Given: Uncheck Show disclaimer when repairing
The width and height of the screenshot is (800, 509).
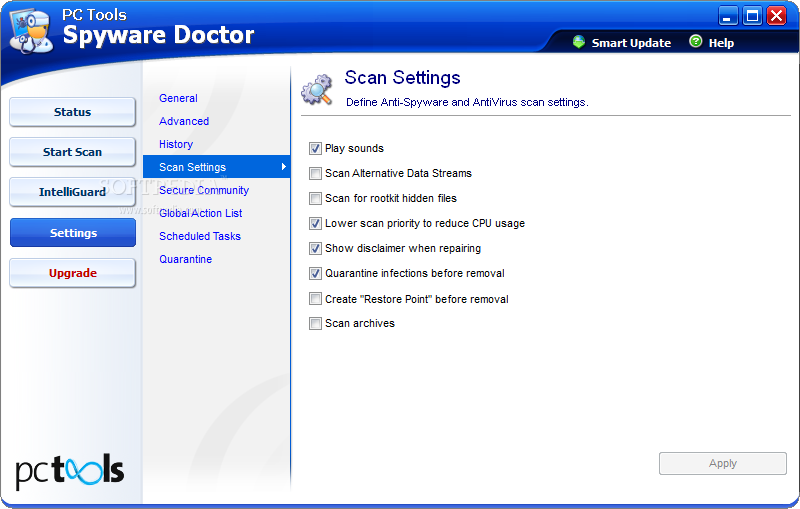Looking at the screenshot, I should [x=315, y=248].
